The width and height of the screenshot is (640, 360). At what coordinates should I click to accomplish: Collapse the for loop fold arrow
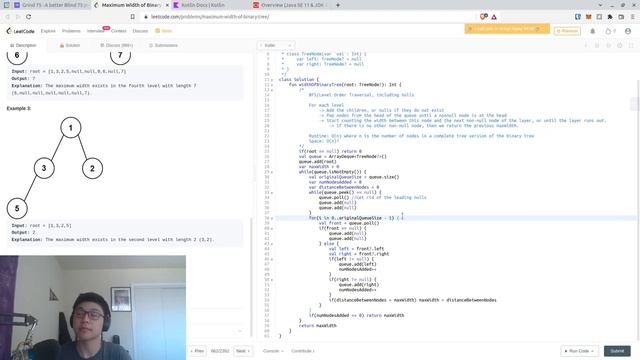(x=272, y=218)
